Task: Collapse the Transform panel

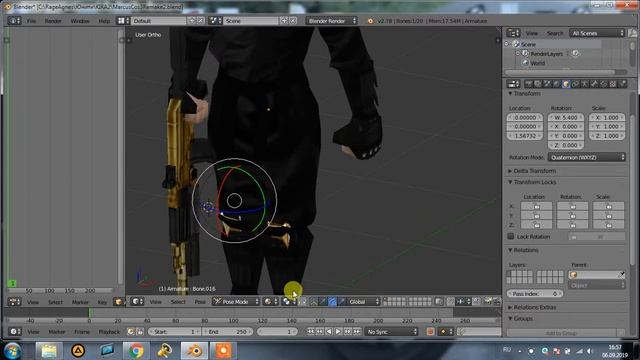Action: (x=525, y=93)
